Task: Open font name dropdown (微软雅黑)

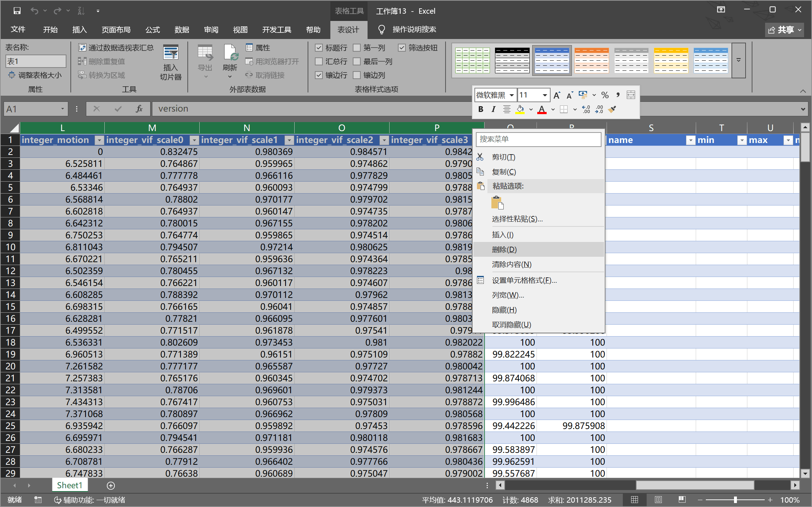Action: [512, 95]
